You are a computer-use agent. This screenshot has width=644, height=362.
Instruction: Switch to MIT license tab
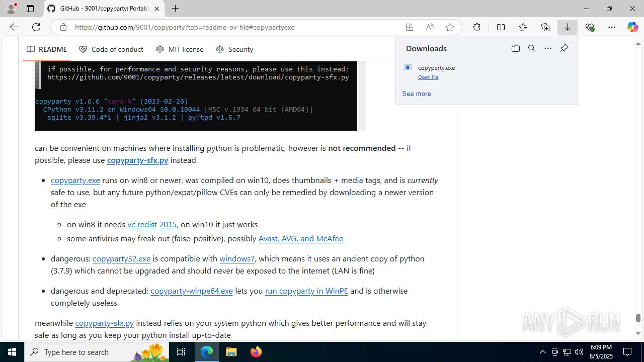coord(180,49)
